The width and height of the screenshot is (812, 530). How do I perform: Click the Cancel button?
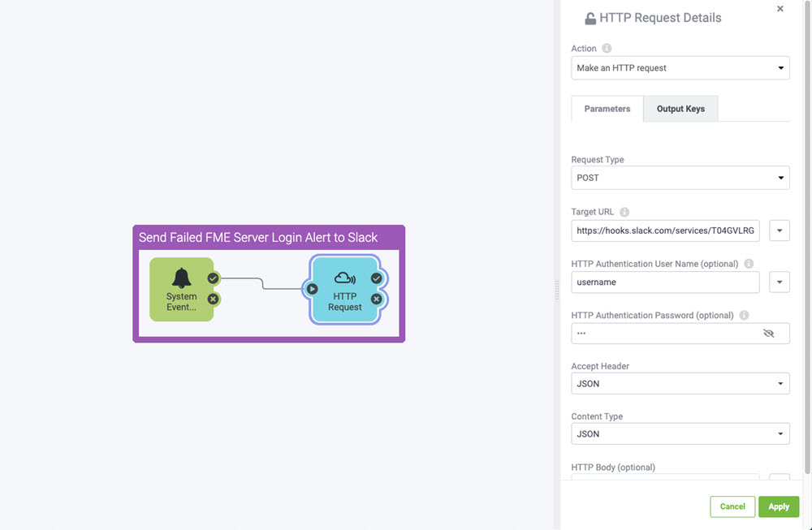coord(732,506)
